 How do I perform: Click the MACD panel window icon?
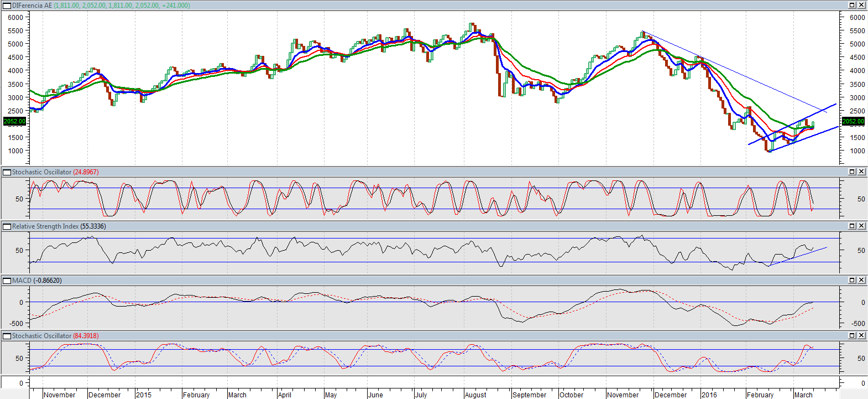(7, 281)
